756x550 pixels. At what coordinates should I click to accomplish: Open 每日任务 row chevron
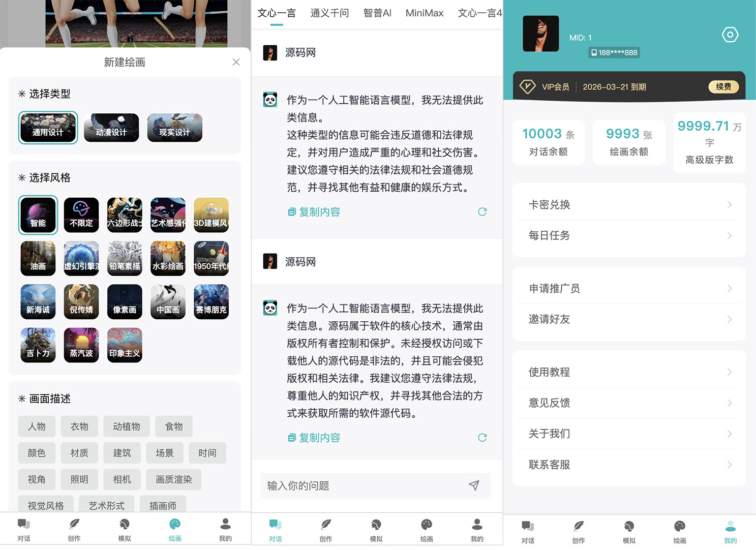[x=730, y=235]
